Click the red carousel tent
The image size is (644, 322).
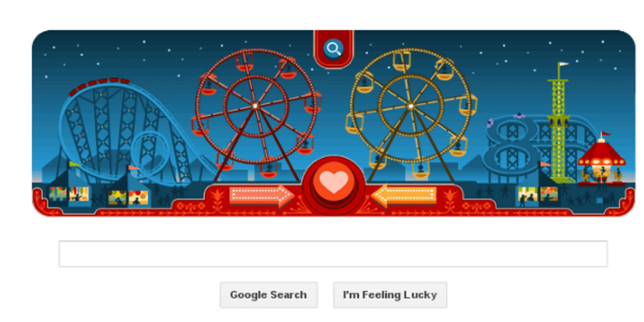[x=601, y=161]
